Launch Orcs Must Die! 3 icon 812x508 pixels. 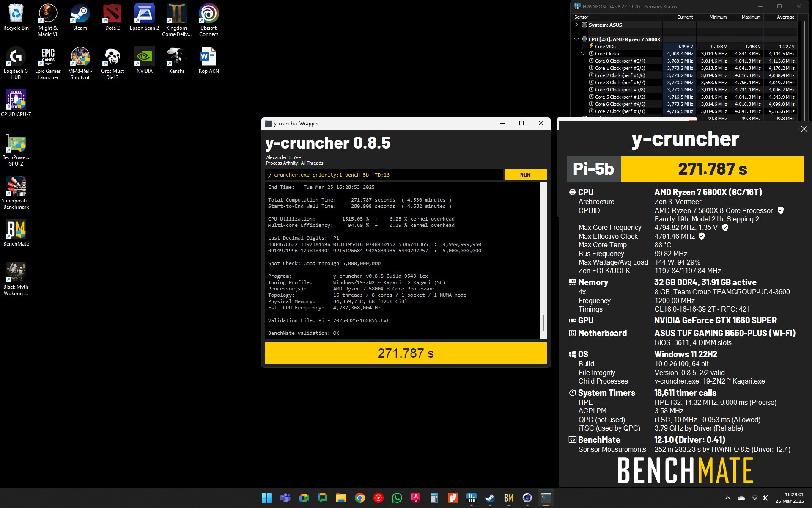[112, 63]
